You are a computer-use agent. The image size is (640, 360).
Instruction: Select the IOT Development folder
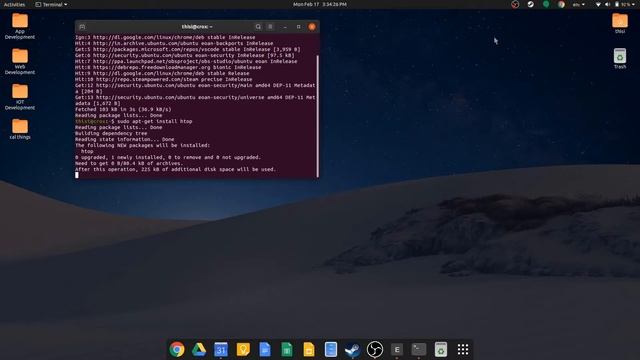[x=20, y=97]
